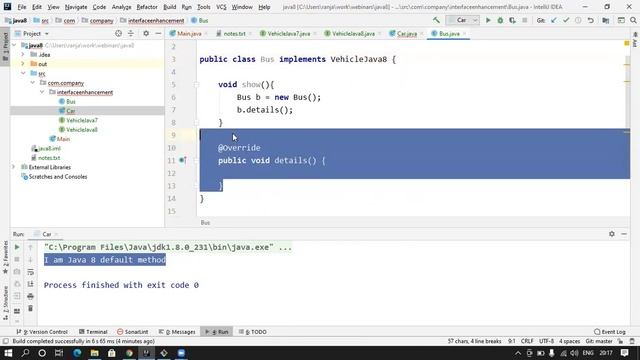Hide the Project tool window
This screenshot has height=360, width=640.
(158, 33)
